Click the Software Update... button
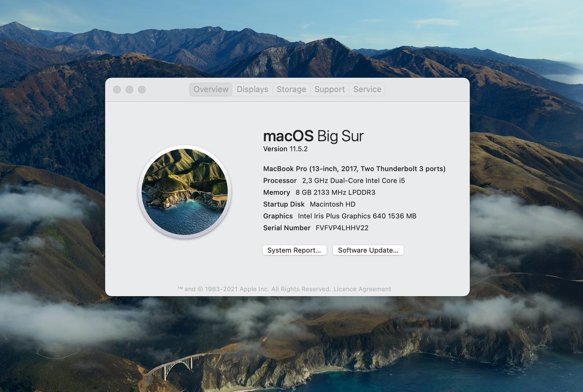This screenshot has width=583, height=392. pyautogui.click(x=368, y=250)
